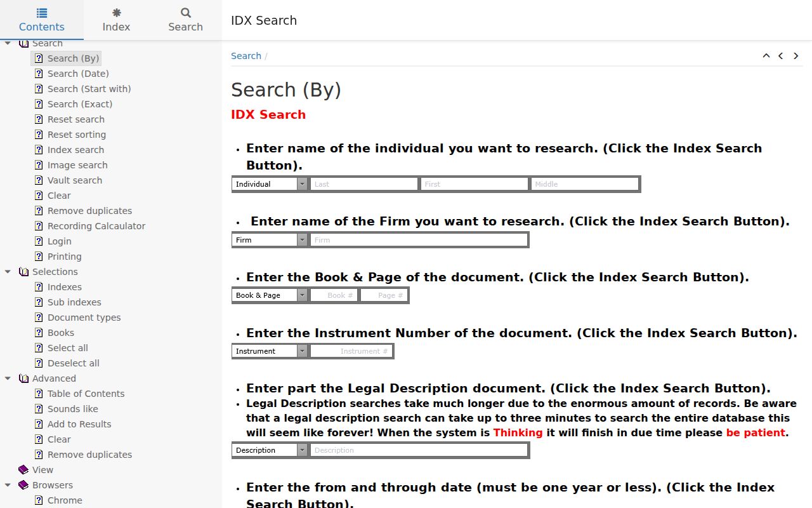The width and height of the screenshot is (812, 508).
Task: Go to the next topic arrow
Action: (x=796, y=56)
